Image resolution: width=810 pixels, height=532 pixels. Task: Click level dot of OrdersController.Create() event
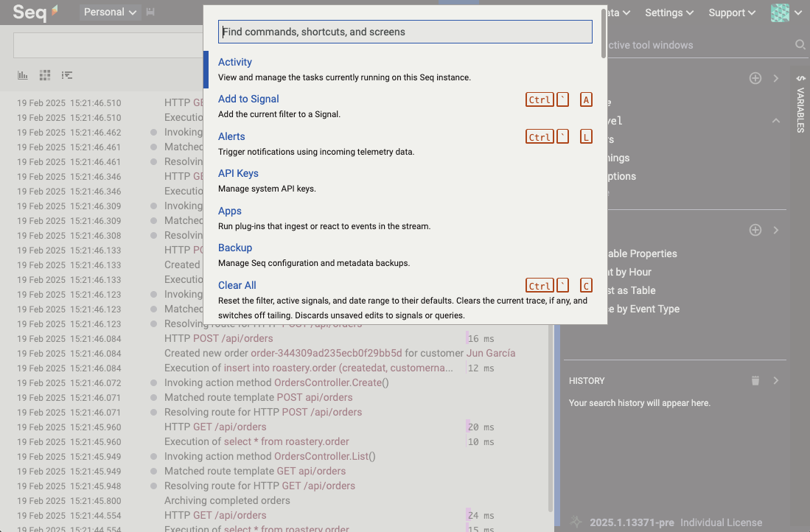153,382
